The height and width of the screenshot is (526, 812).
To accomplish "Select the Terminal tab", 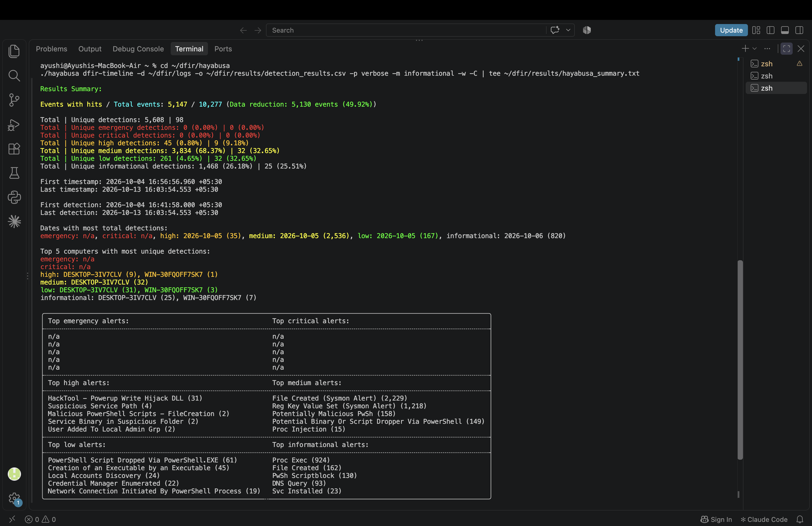I will pos(189,49).
